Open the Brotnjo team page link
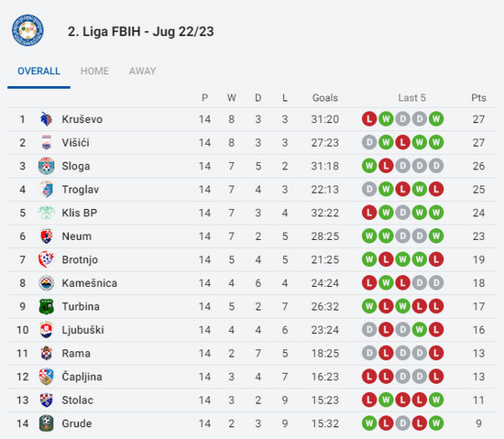 [x=80, y=259]
